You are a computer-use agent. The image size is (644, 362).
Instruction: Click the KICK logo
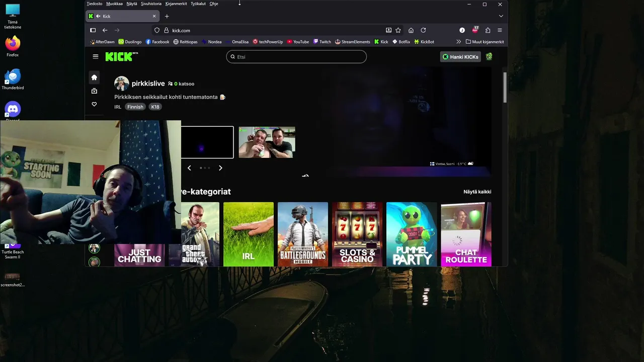[x=121, y=56]
